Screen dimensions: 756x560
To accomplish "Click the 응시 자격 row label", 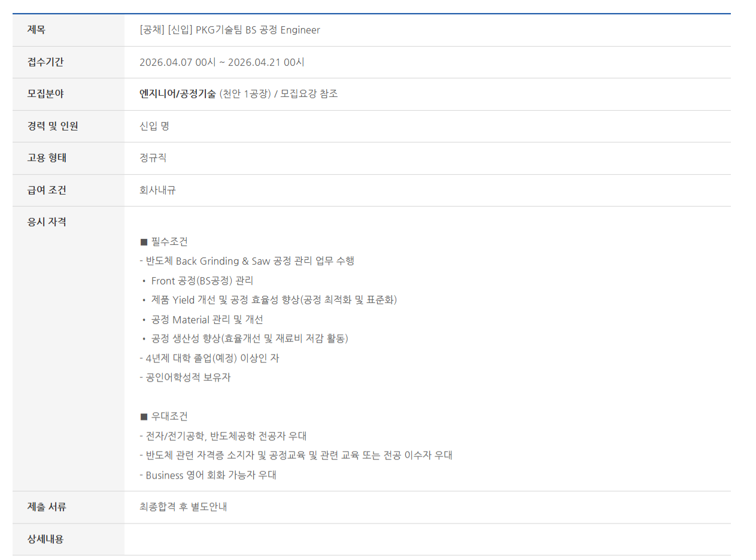I will tap(47, 222).
